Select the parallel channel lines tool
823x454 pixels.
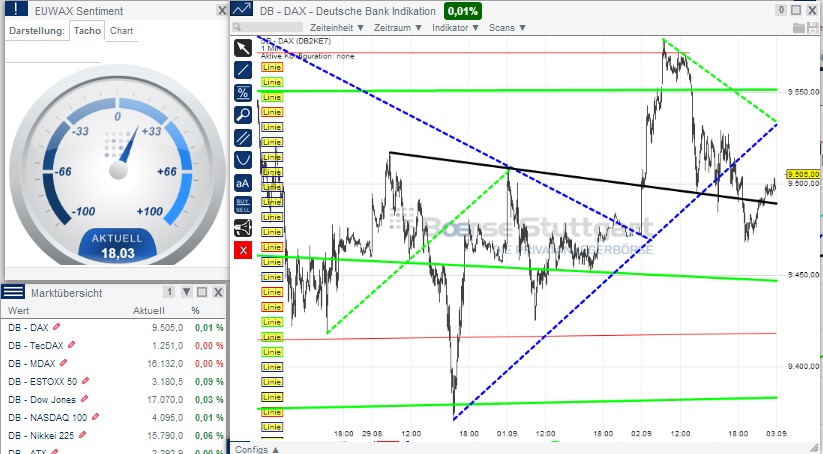[x=243, y=138]
